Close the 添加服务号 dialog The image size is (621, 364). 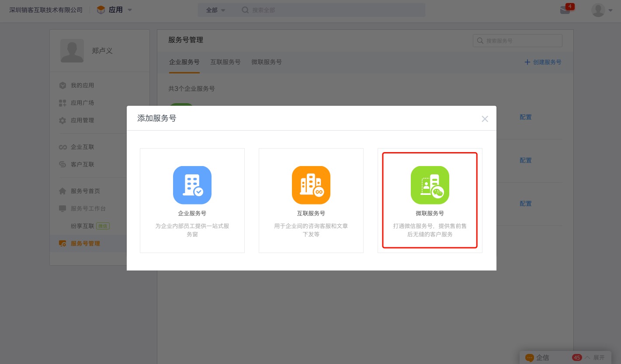tap(485, 119)
